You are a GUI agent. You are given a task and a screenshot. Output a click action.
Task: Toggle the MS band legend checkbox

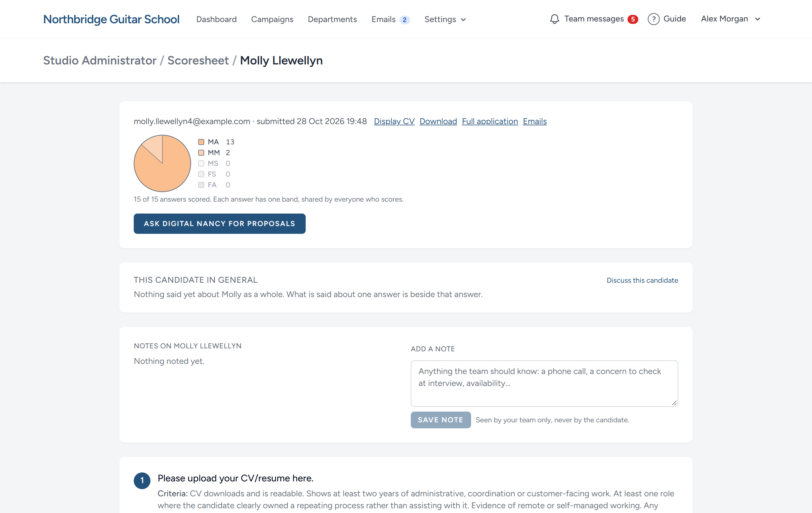point(201,163)
